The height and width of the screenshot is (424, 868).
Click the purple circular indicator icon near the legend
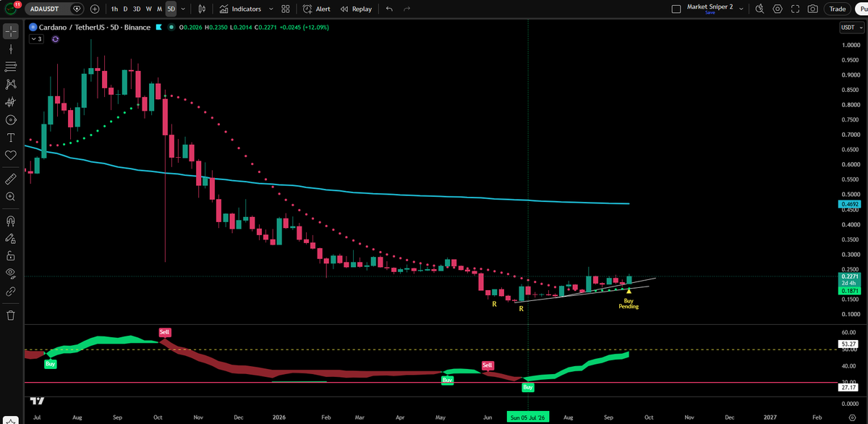pyautogui.click(x=55, y=39)
